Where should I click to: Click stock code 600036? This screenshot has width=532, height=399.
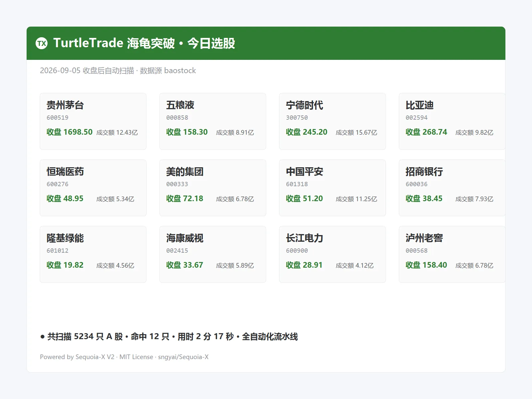(417, 184)
